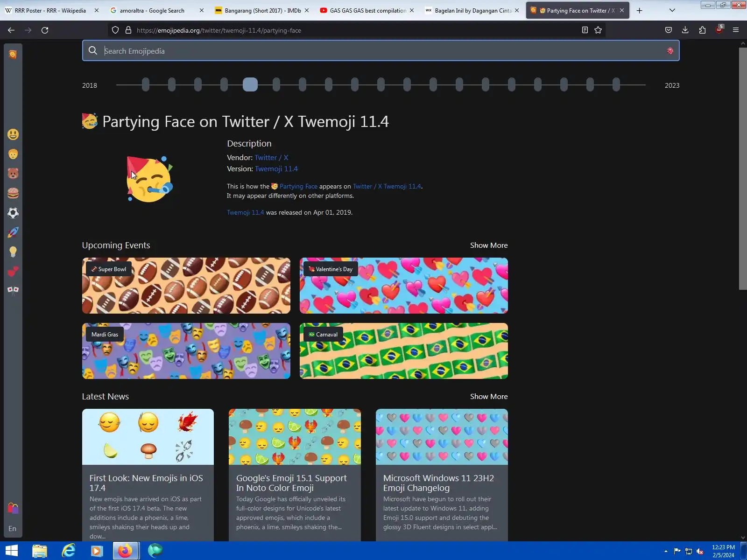Open the Twitter / X vendor link
Screen dimensions: 747x560
[271, 158]
